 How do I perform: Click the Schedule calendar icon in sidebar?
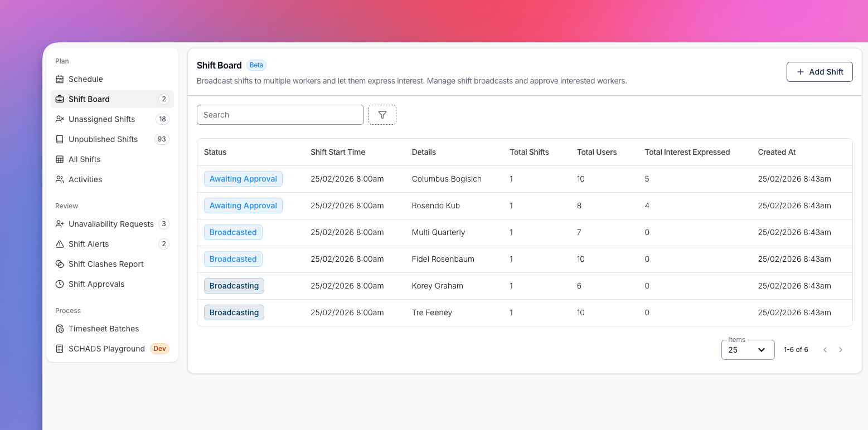60,79
